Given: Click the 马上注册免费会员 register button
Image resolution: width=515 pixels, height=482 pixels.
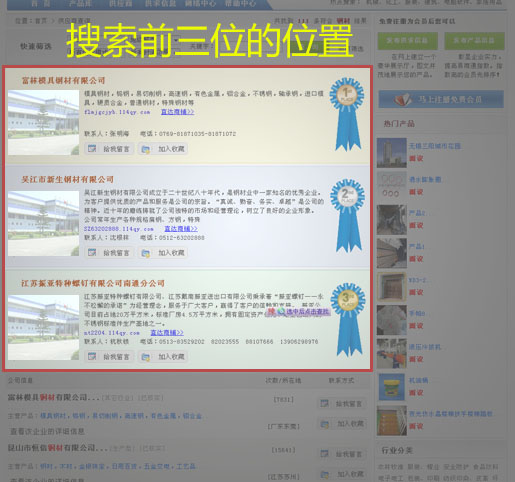Looking at the screenshot, I should tap(441, 99).
